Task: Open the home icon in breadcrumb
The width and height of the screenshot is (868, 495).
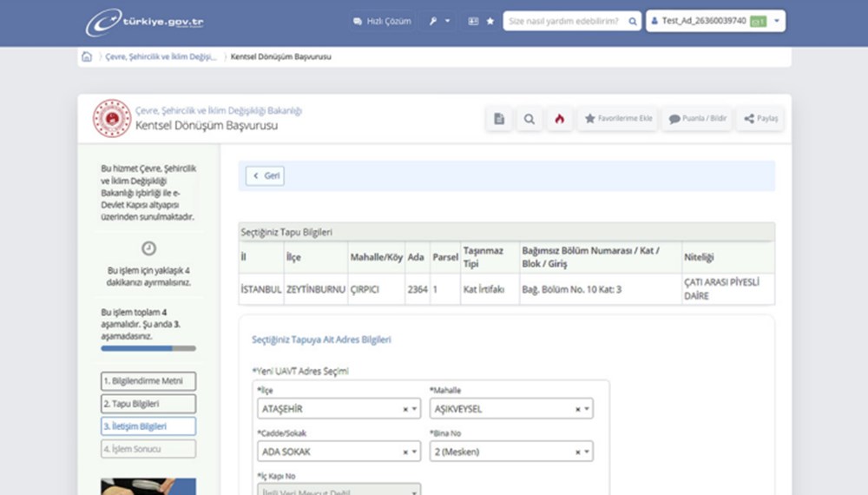Action: 87,57
